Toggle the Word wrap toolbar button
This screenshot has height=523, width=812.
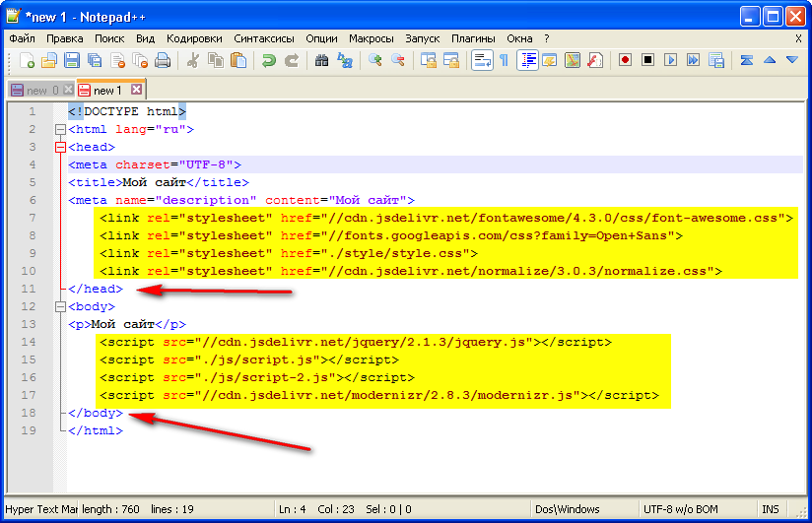482,61
